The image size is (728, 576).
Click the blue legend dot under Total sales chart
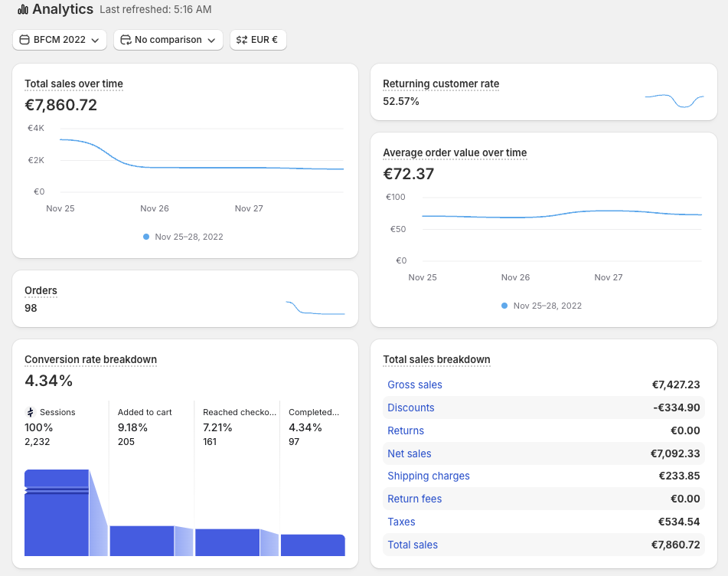pyautogui.click(x=146, y=237)
